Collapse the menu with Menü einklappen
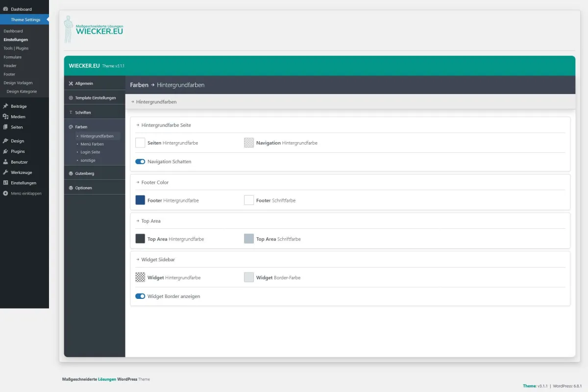 tap(22, 193)
